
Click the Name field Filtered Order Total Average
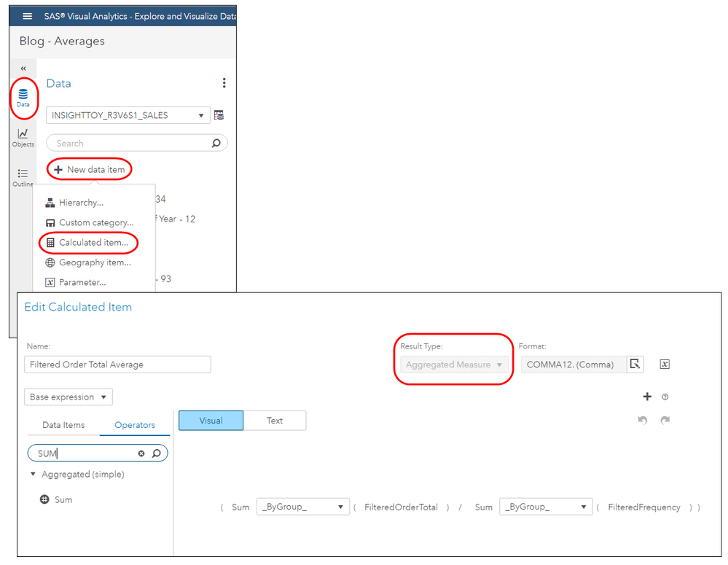[x=117, y=365]
